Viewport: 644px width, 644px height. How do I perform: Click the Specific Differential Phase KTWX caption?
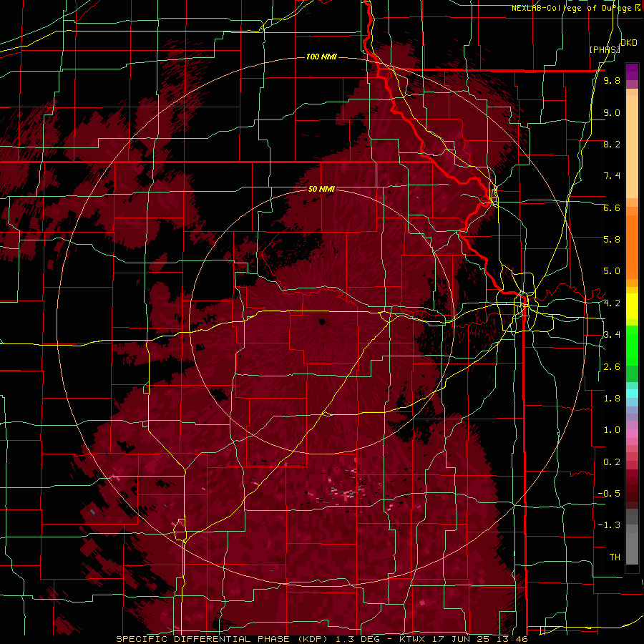321,639
